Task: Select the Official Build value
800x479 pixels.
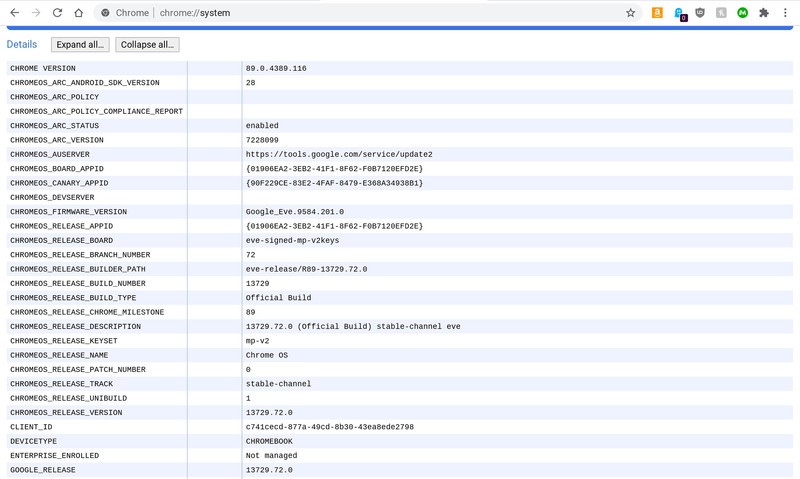Action: [279, 297]
